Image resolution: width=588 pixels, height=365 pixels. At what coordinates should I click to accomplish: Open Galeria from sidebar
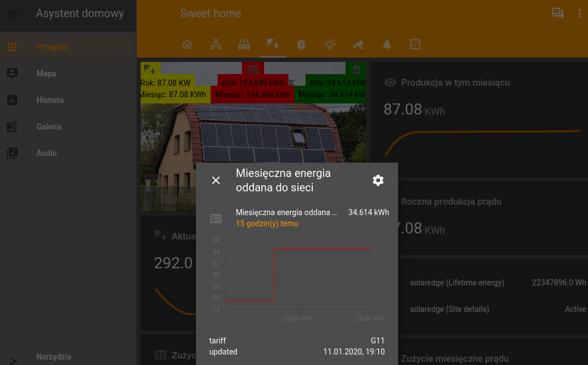49,127
